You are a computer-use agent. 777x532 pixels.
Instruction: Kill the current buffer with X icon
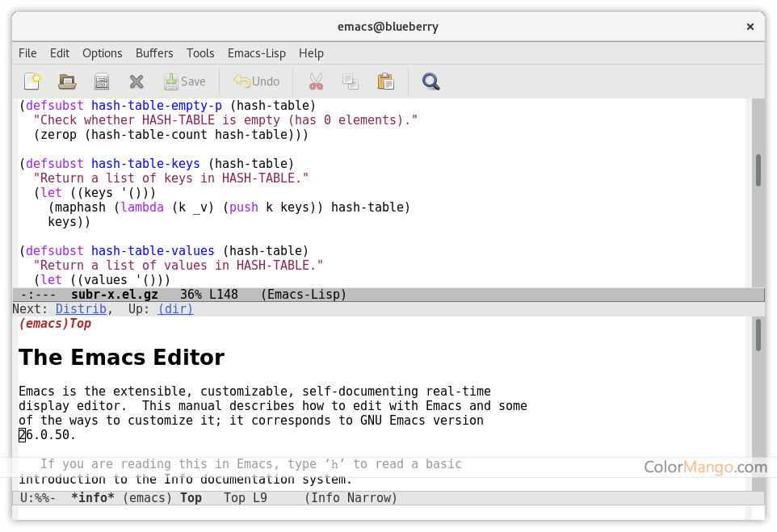pyautogui.click(x=136, y=82)
